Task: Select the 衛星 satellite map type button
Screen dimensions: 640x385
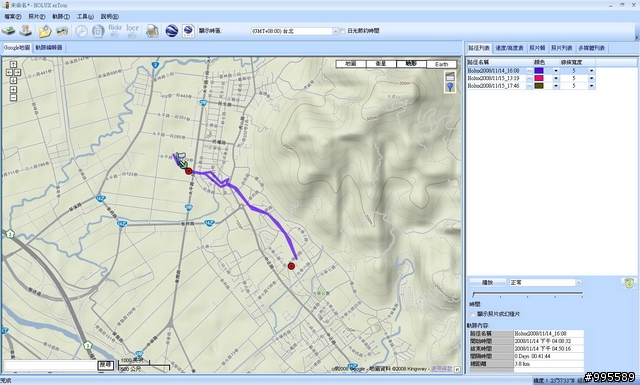Action: tap(381, 64)
